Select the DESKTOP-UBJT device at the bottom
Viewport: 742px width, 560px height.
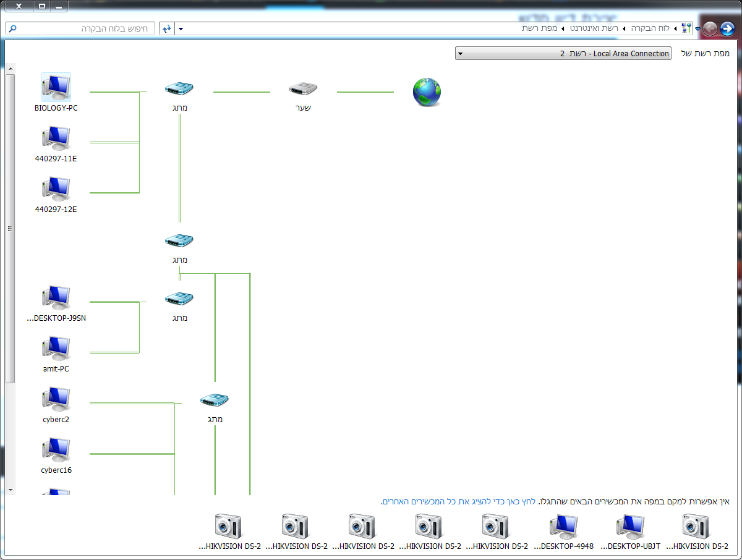pos(630,527)
